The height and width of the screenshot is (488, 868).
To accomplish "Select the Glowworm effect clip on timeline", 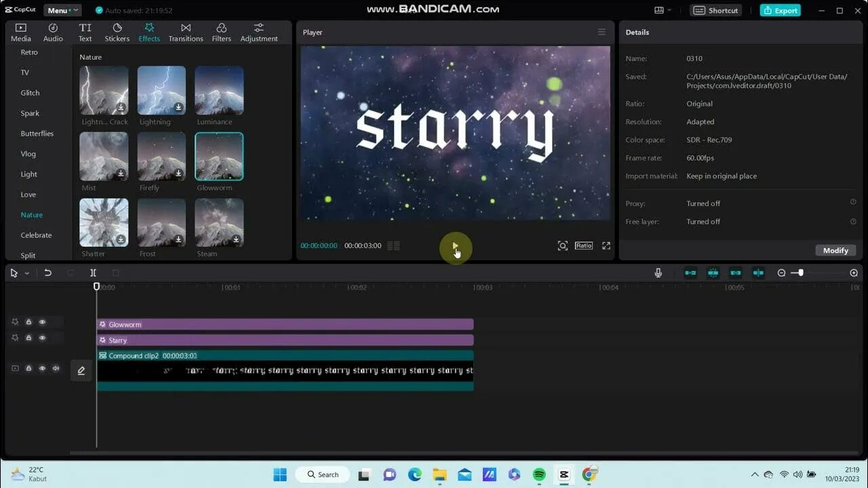I will point(285,324).
